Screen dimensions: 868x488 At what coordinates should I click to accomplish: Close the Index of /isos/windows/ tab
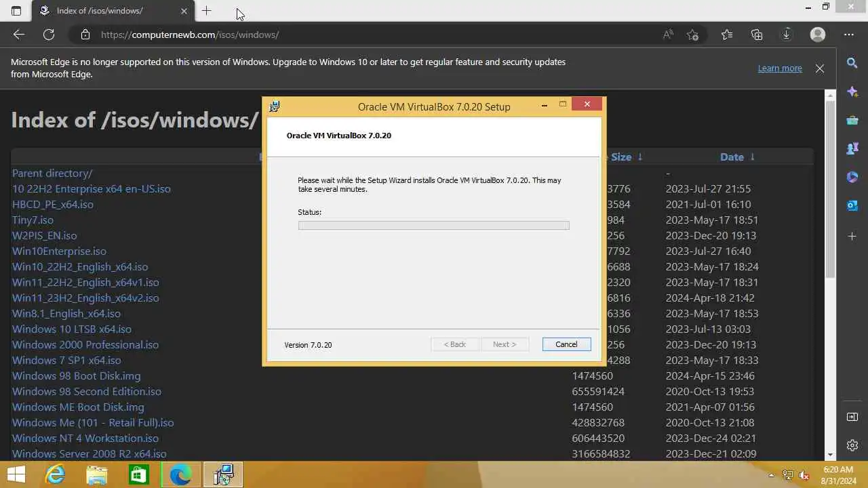[x=184, y=11]
